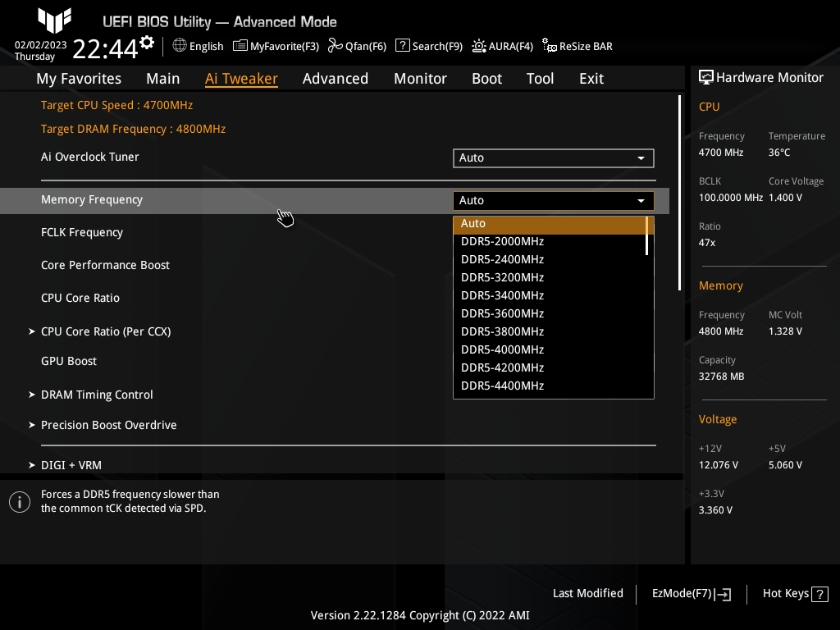Open the Boot tab
The width and height of the screenshot is (840, 630).
click(x=487, y=79)
